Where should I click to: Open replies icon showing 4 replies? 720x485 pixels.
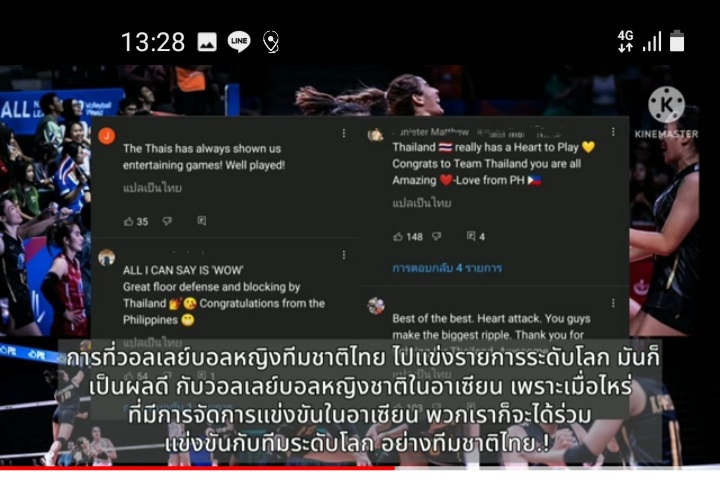tap(476, 236)
